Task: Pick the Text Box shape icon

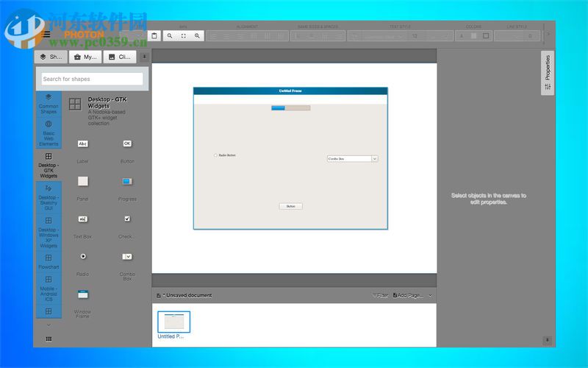Action: [83, 219]
